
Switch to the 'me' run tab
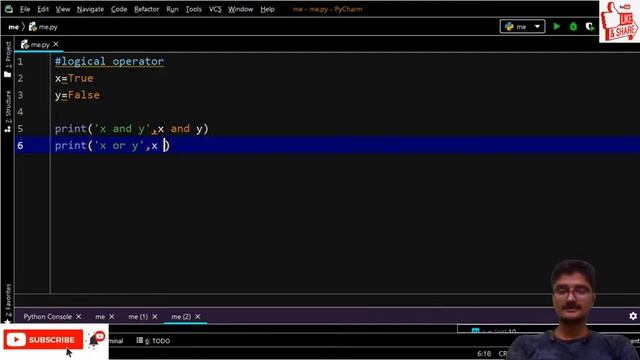pos(100,317)
